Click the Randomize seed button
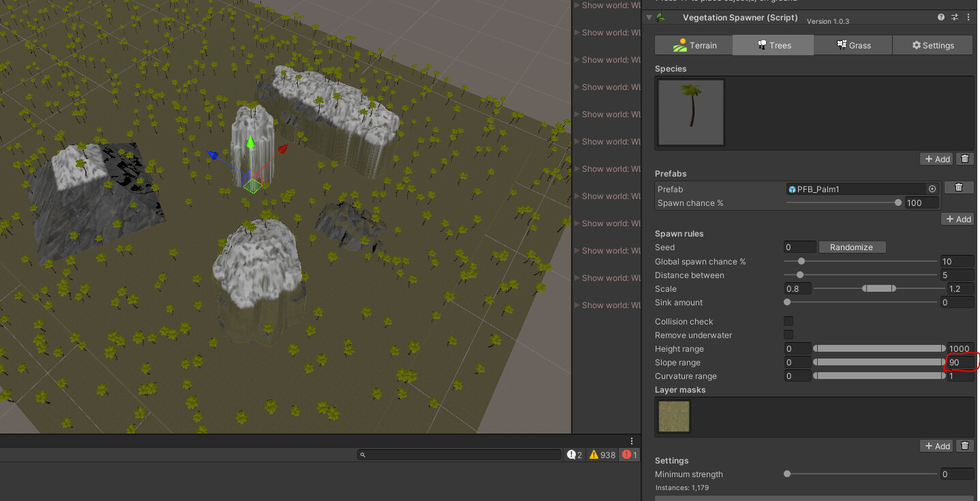Image resolution: width=980 pixels, height=501 pixels. click(x=852, y=247)
